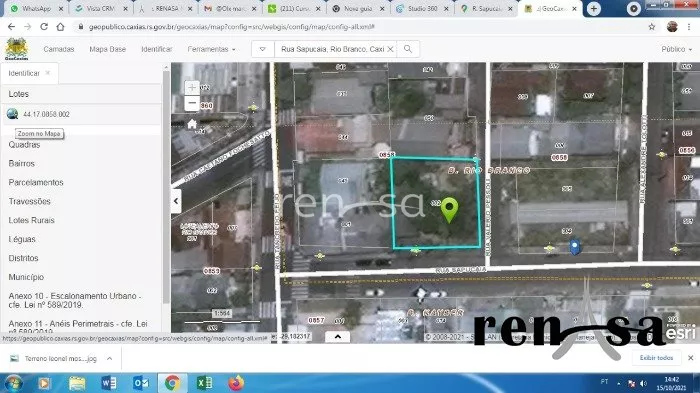Open the Ferramentas dropdown menu
This screenshot has height=393, width=700.
pyautogui.click(x=211, y=49)
